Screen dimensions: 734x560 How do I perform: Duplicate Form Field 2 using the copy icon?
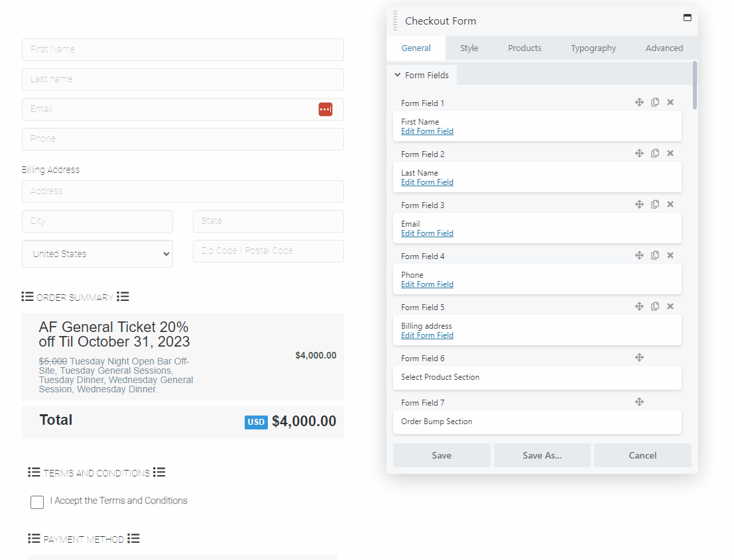tap(655, 153)
